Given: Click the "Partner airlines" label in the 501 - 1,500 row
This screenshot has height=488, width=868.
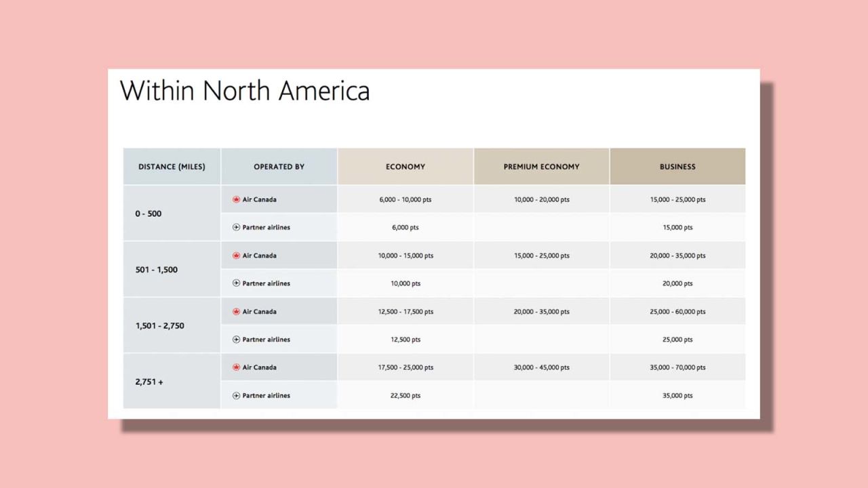Looking at the screenshot, I should (266, 283).
